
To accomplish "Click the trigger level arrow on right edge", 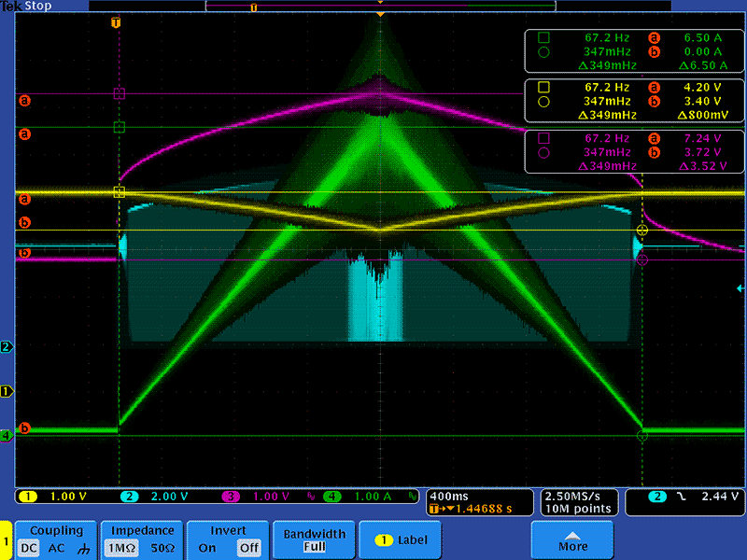I will pyautogui.click(x=740, y=288).
